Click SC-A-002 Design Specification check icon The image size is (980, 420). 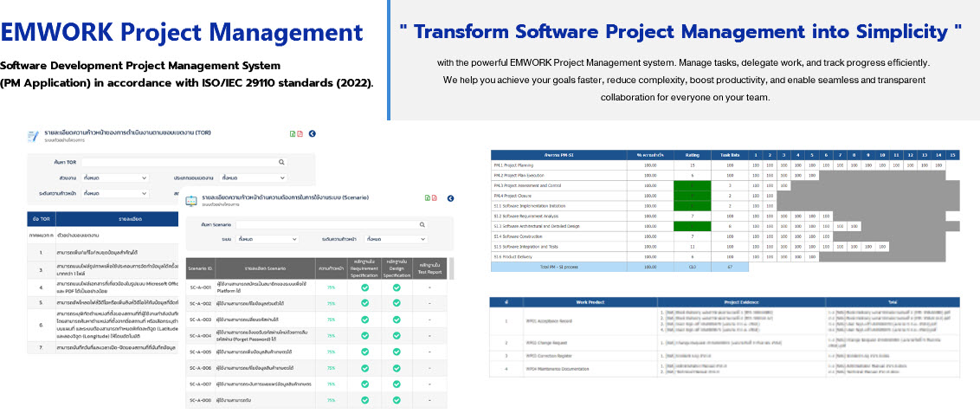(397, 303)
